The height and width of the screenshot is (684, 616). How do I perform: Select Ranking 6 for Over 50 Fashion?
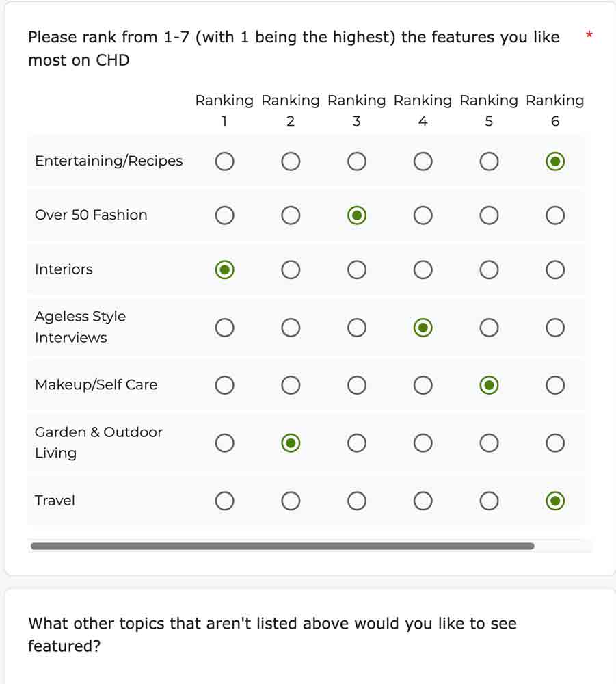[555, 215]
